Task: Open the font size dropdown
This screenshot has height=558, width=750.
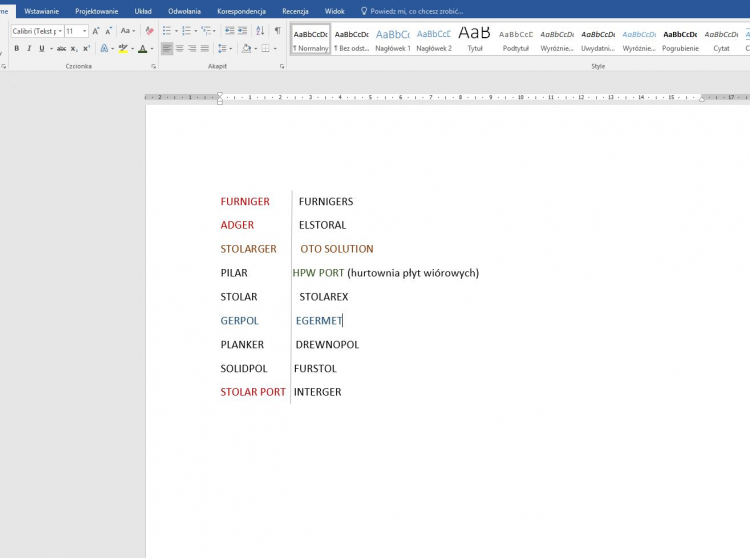Action: [x=85, y=31]
